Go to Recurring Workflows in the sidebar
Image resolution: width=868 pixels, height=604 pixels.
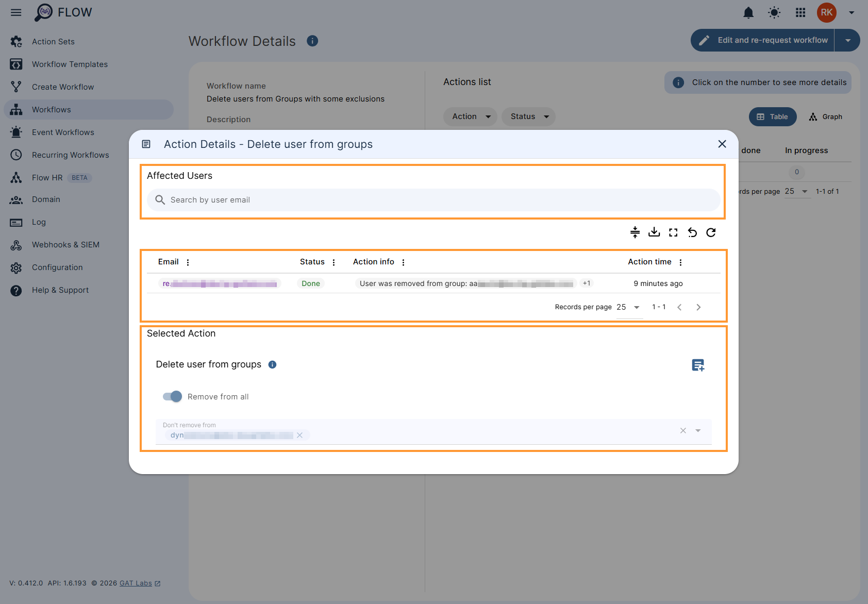70,155
